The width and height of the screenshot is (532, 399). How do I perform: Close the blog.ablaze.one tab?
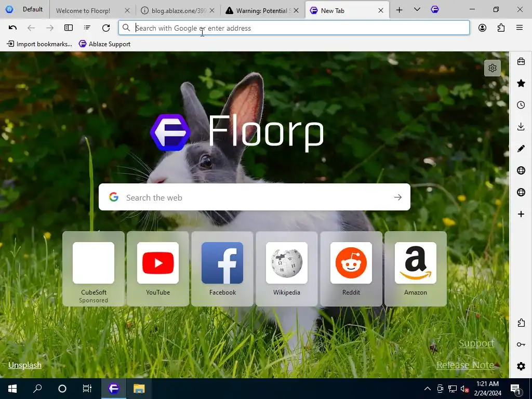pyautogui.click(x=212, y=10)
